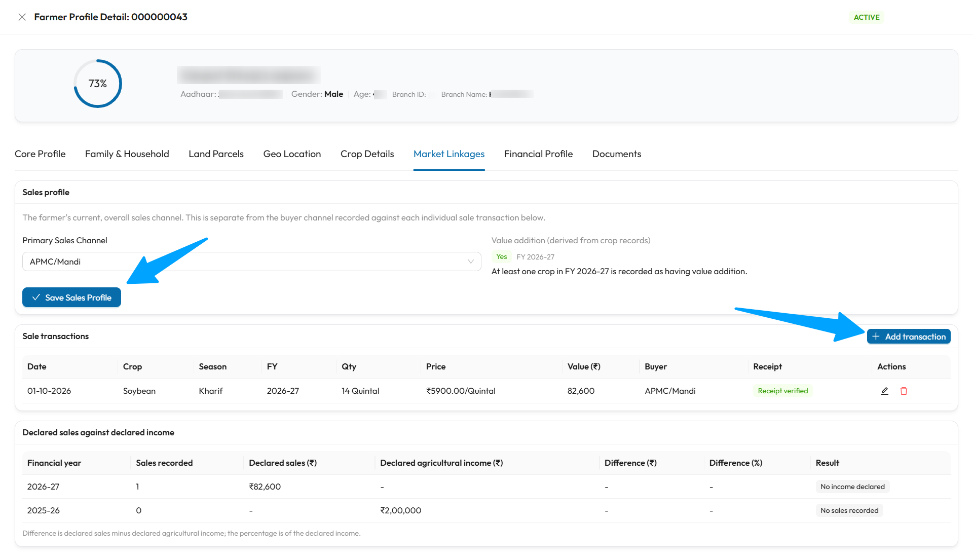The height and width of the screenshot is (560, 973).
Task: Click the Value (₹) column header
Action: pyautogui.click(x=584, y=366)
